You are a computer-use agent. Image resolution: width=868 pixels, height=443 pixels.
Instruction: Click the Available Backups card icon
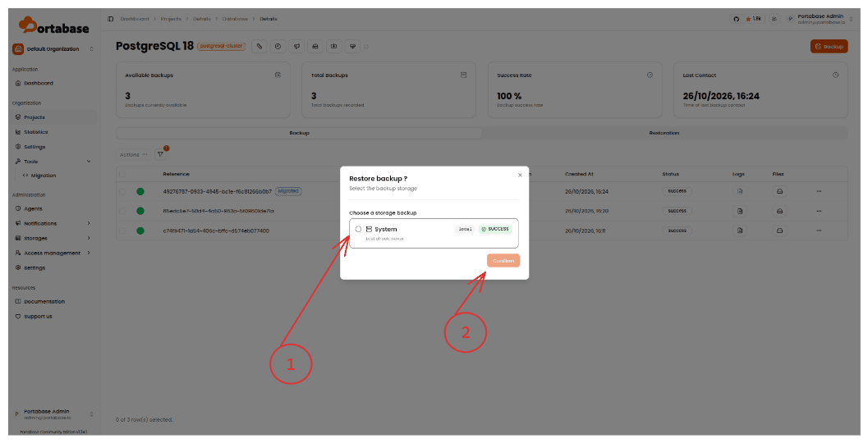point(278,75)
